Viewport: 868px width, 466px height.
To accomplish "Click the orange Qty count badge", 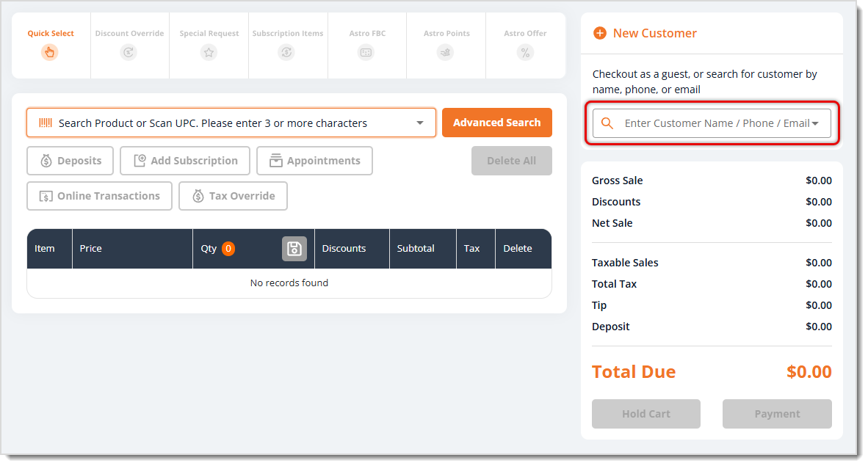I will [228, 249].
